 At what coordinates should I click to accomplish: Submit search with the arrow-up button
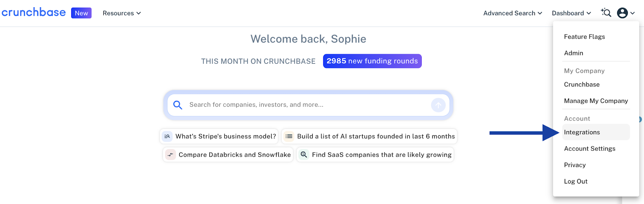click(438, 105)
